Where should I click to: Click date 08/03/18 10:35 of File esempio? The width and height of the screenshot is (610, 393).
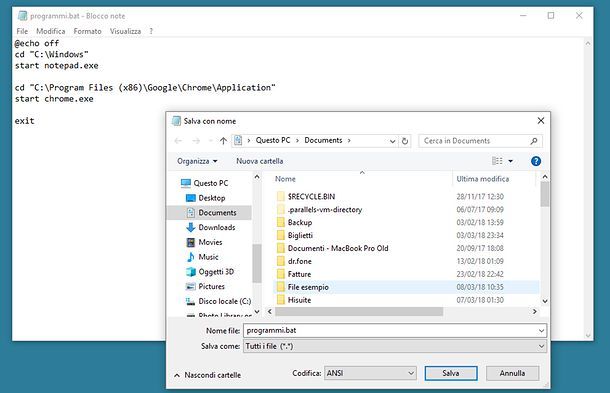[480, 287]
